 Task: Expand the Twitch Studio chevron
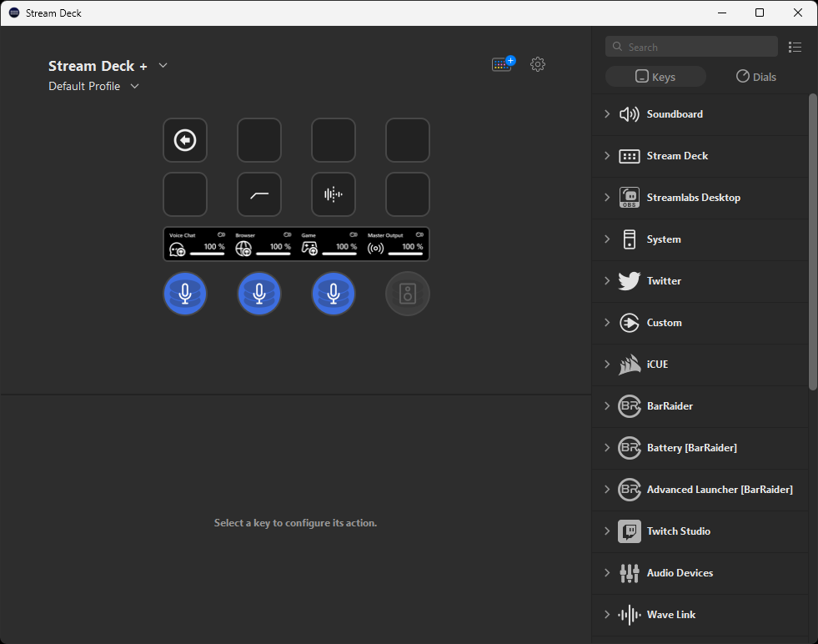click(607, 531)
